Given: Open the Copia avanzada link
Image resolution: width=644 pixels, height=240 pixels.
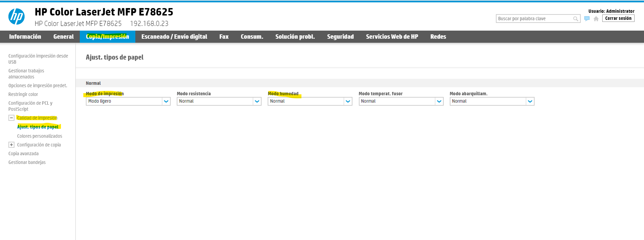Looking at the screenshot, I should tap(24, 153).
